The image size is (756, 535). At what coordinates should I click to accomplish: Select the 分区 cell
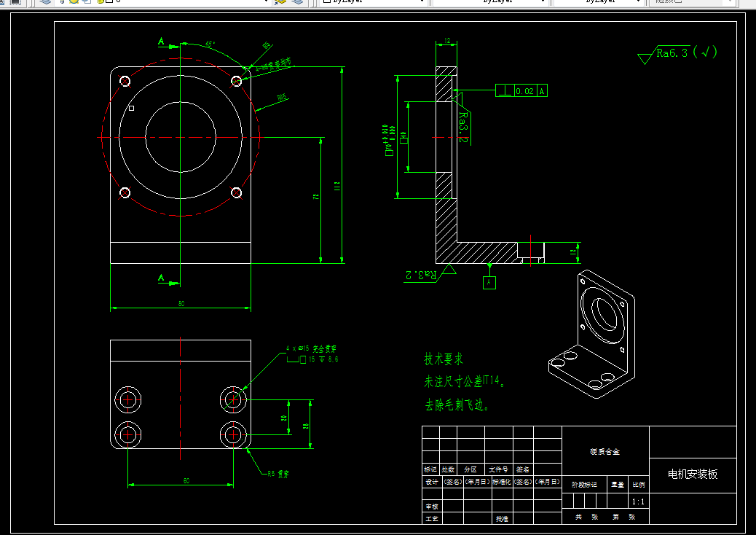click(x=470, y=469)
